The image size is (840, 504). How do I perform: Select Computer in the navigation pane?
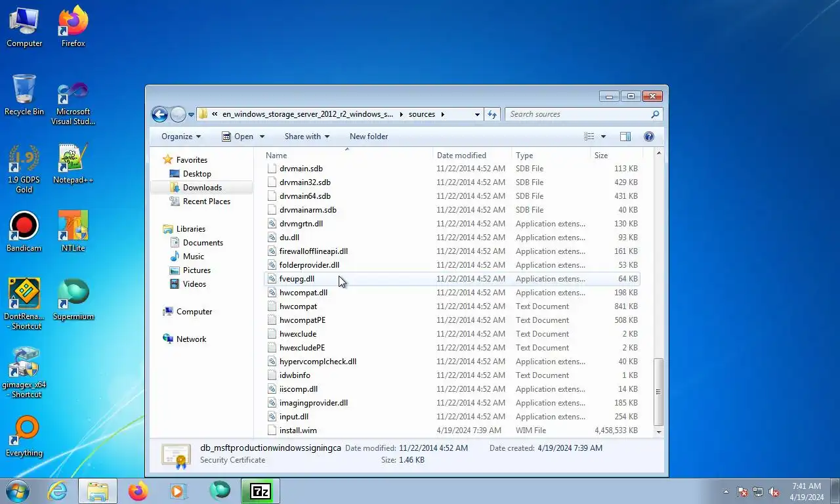point(194,312)
